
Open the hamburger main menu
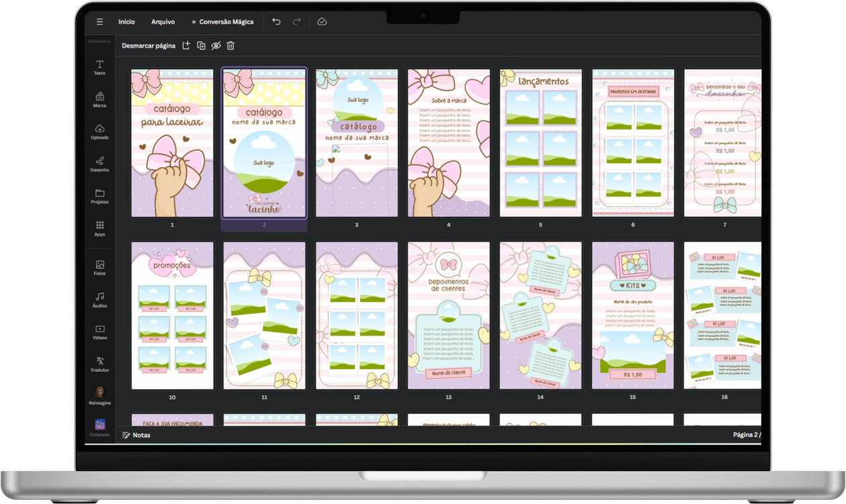99,21
